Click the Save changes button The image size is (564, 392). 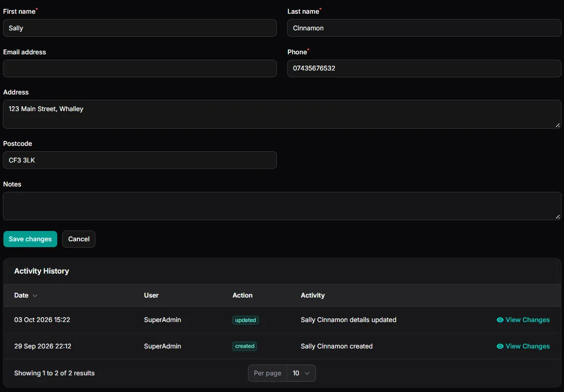click(x=30, y=239)
